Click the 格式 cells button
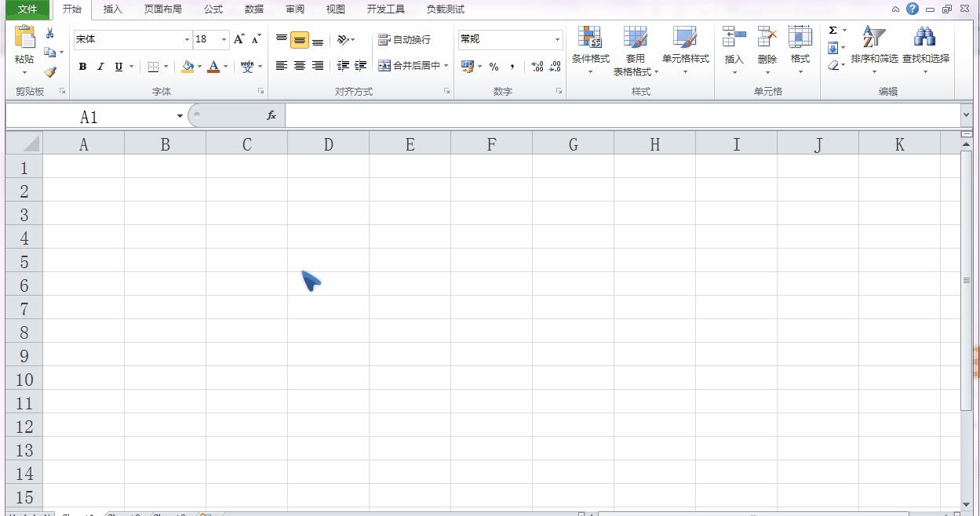 (x=800, y=50)
